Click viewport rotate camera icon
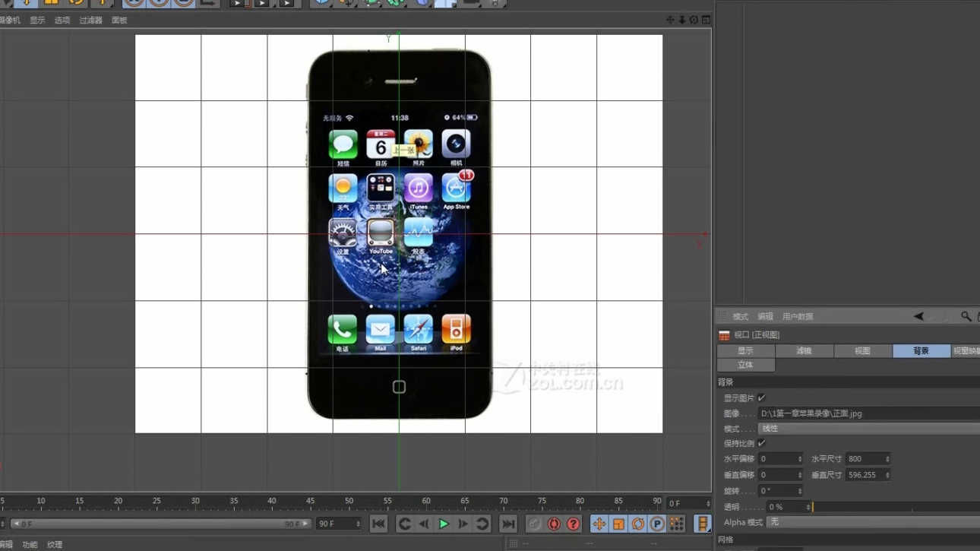This screenshot has width=980, height=551. click(x=694, y=20)
